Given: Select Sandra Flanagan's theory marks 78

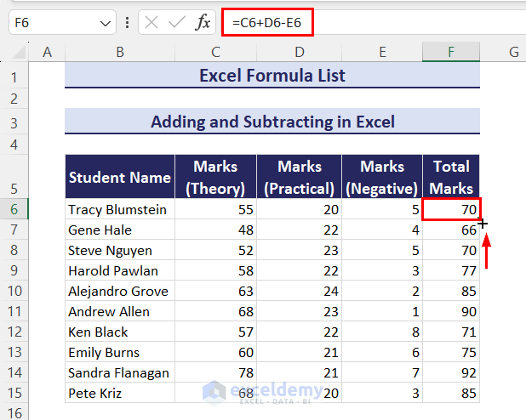Looking at the screenshot, I should tap(215, 372).
